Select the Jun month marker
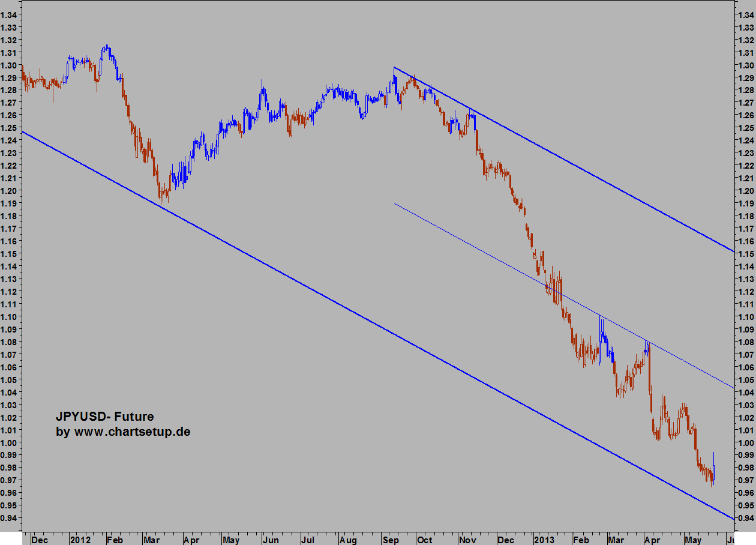Image resolution: width=756 pixels, height=545 pixels. point(271,540)
